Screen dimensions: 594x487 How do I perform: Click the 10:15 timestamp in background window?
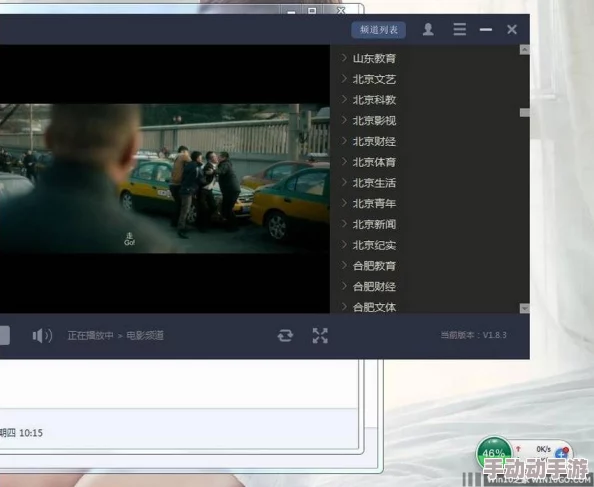pos(31,433)
